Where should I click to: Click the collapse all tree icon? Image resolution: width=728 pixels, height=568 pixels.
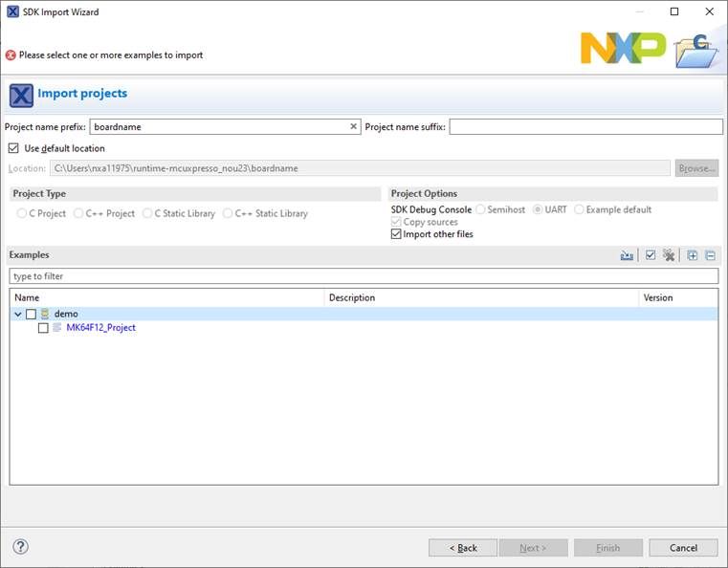coord(711,255)
